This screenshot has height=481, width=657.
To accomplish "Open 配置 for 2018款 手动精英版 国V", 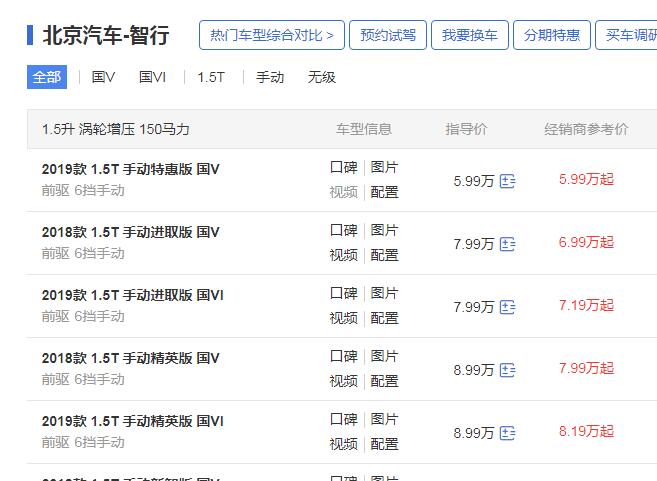I will [x=384, y=381].
